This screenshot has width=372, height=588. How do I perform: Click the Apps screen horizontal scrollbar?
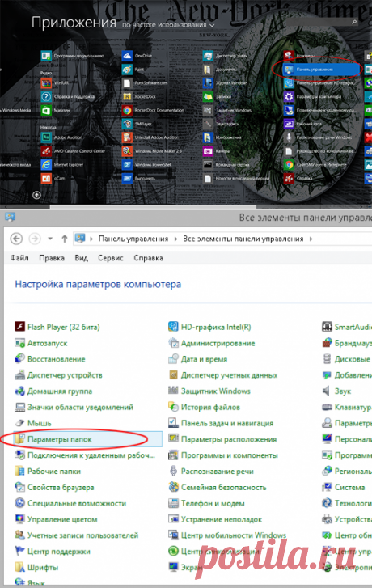point(153,206)
